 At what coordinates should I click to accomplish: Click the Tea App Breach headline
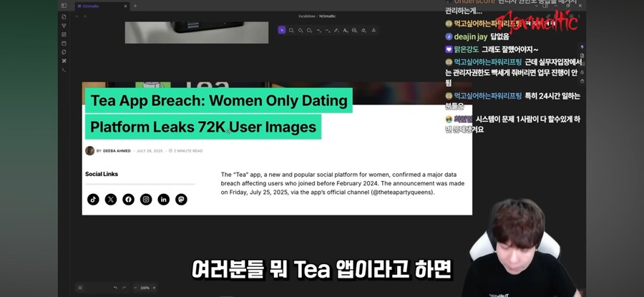218,101
